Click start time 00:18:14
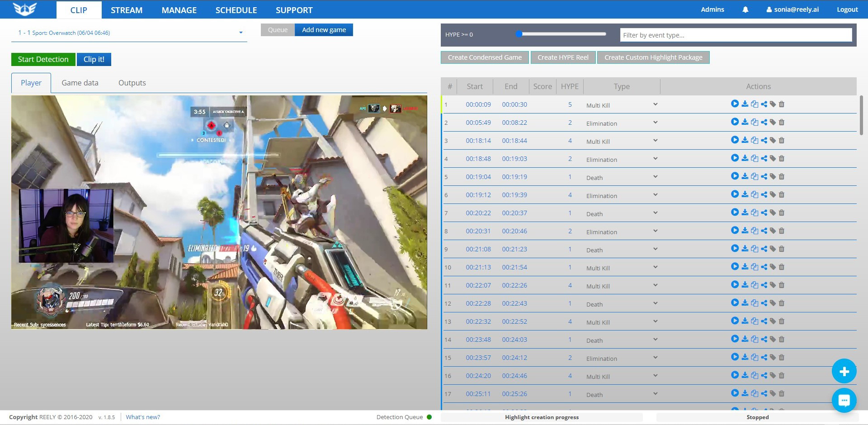Image resolution: width=868 pixels, height=425 pixels. pyautogui.click(x=478, y=141)
